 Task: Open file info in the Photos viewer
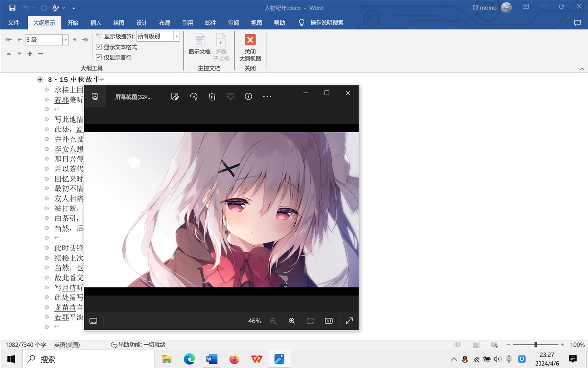point(248,97)
